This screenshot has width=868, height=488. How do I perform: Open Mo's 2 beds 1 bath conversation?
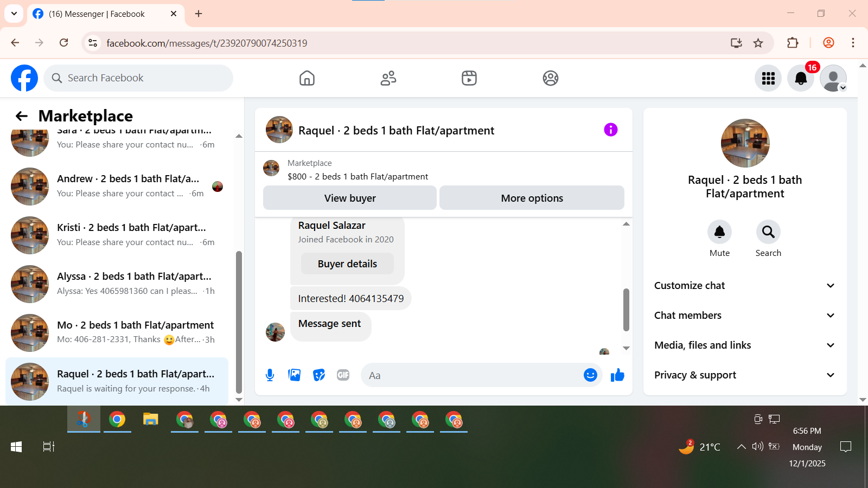click(117, 333)
